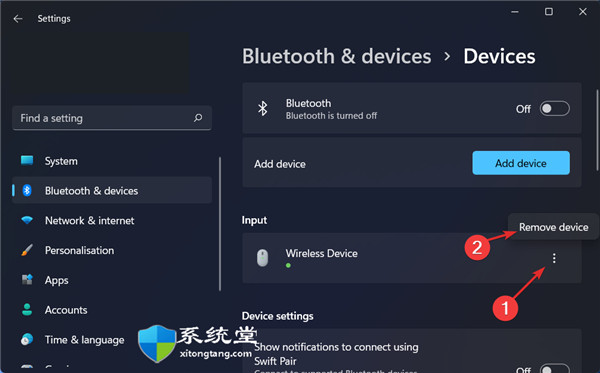Go to Bluetooth & devices breadcrumb
Screen dimensions: 600x373
click(337, 57)
